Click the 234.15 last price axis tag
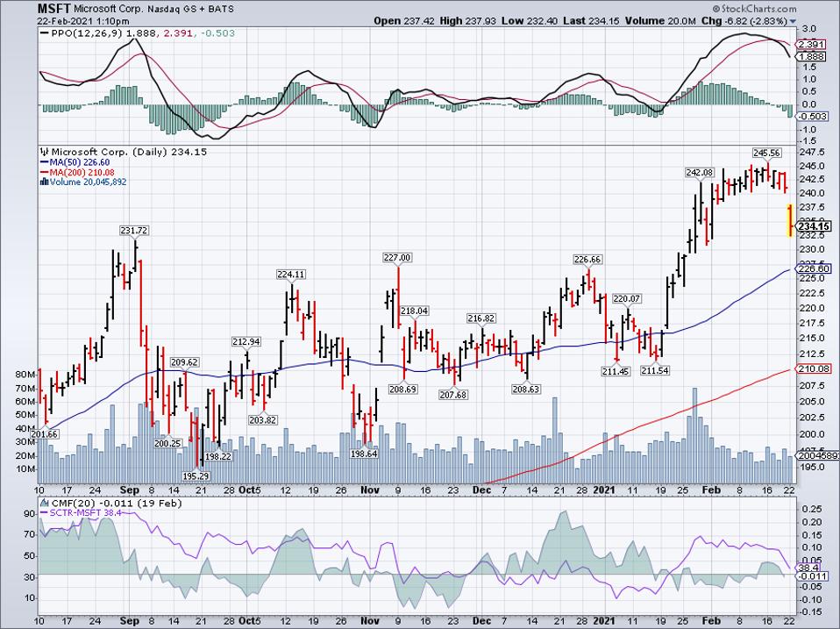 (815, 226)
